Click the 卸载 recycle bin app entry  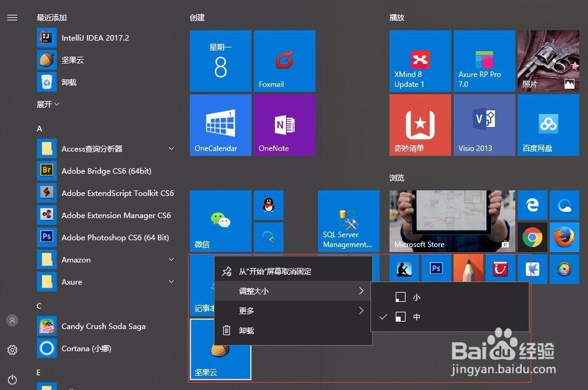point(57,82)
